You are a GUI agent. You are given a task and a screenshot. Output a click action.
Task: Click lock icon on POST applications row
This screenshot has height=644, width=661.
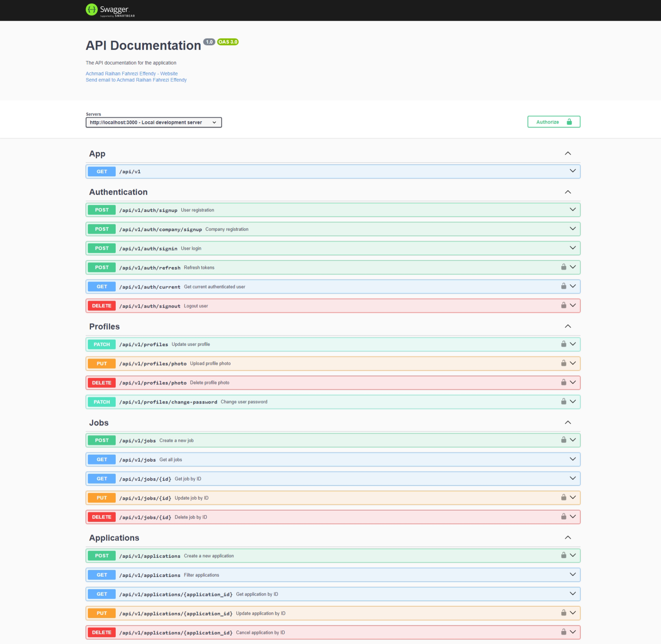tap(563, 555)
